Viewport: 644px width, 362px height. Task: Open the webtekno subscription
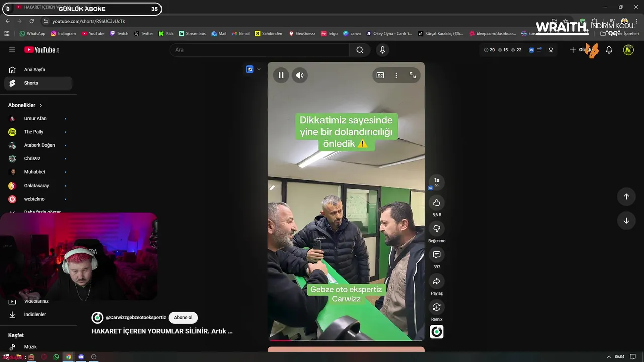[x=38, y=199]
